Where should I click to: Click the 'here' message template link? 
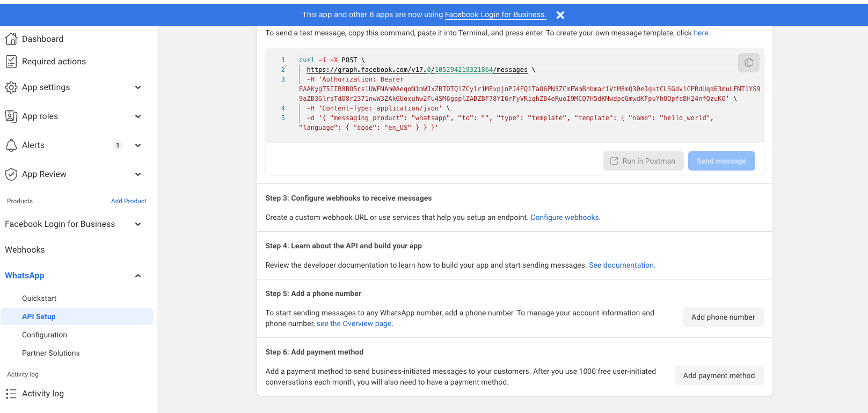click(x=701, y=33)
